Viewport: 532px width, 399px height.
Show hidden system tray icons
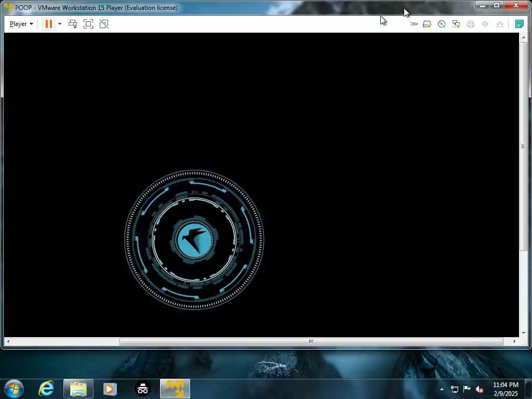442,389
